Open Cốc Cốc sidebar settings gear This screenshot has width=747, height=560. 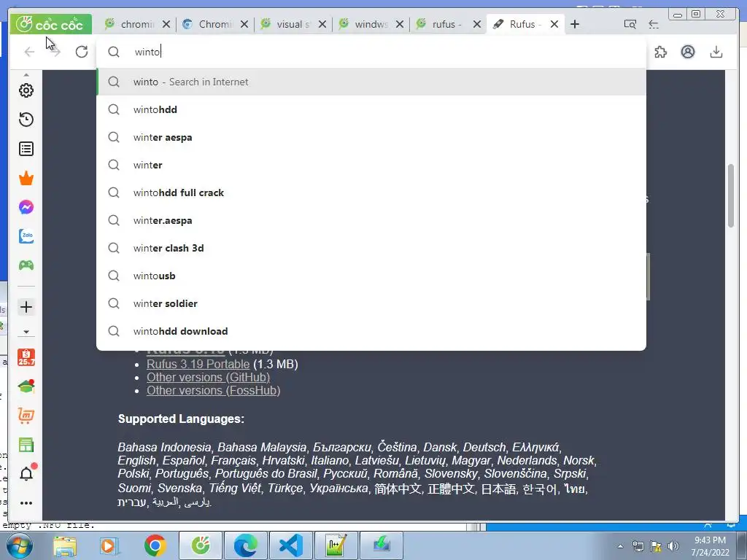pos(26,90)
